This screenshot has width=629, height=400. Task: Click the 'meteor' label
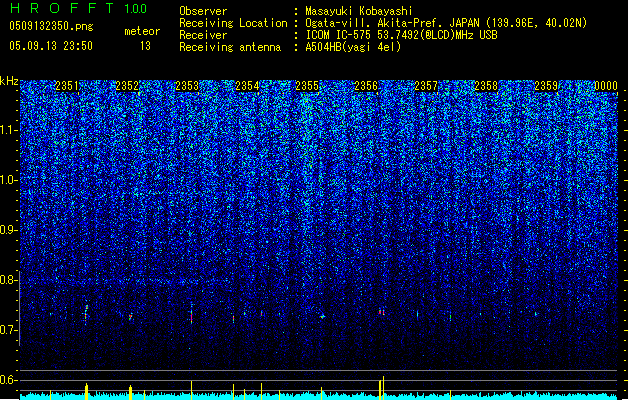coord(142,31)
